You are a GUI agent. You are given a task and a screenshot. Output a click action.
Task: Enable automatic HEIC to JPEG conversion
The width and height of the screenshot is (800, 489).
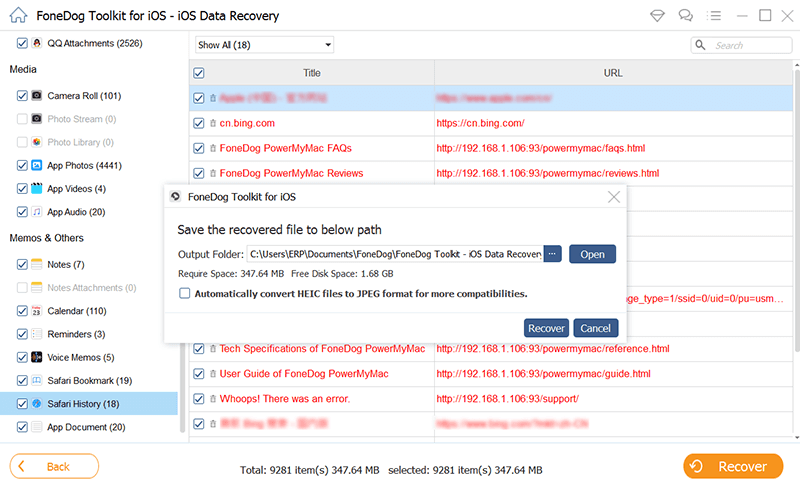coord(185,294)
